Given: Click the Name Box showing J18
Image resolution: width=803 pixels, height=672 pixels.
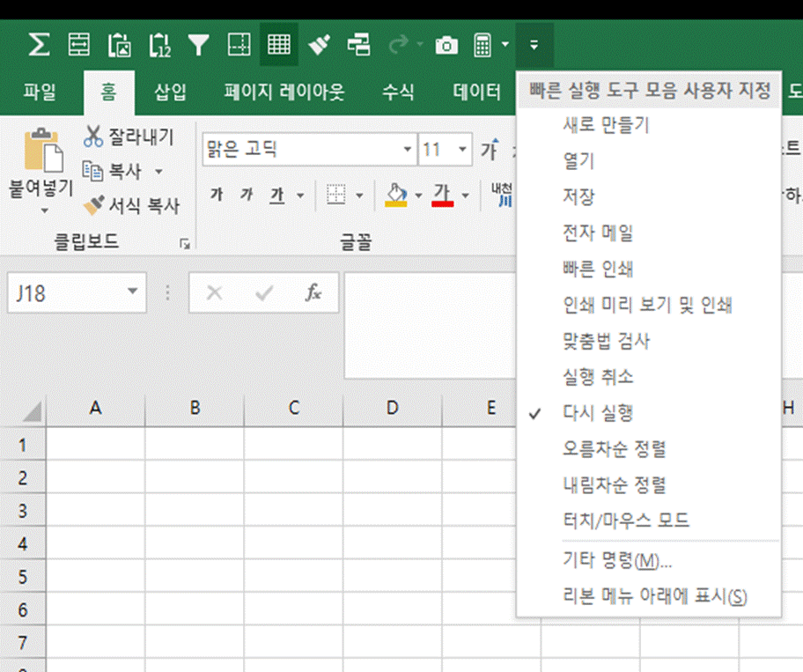Looking at the screenshot, I should point(62,293).
